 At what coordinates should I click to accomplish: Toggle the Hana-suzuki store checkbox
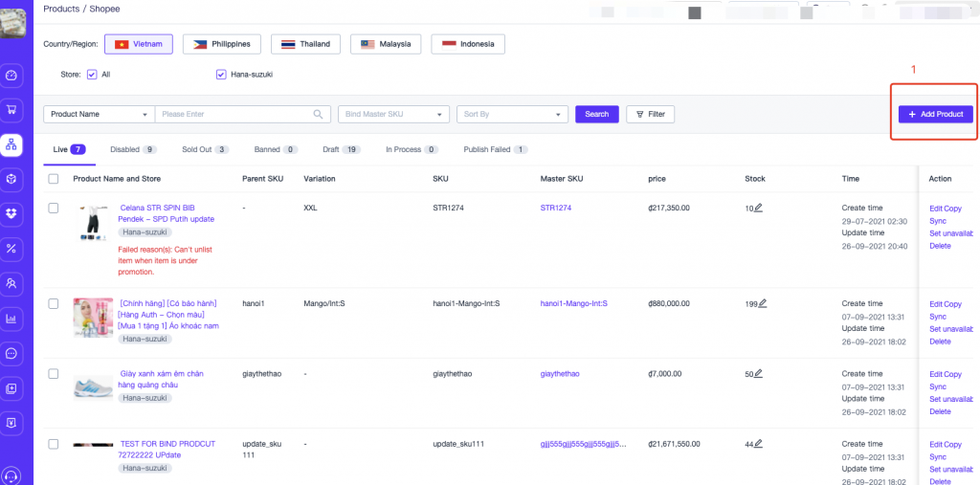pos(221,74)
